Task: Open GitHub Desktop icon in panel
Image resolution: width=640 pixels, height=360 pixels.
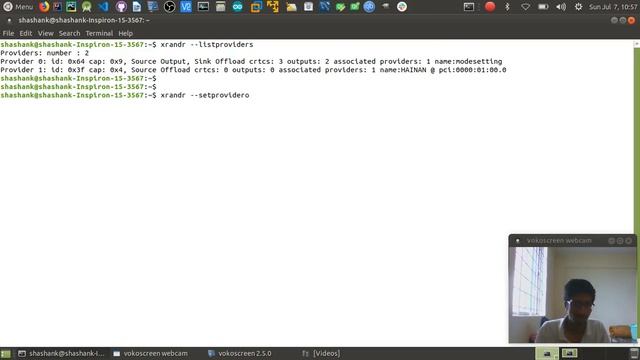Action: tap(121, 7)
